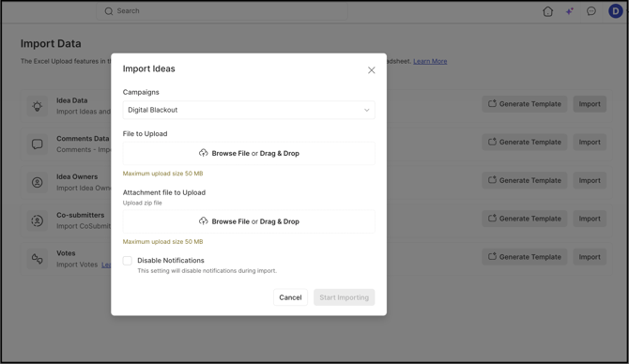Close the Import Ideas dialog with X
This screenshot has height=364, width=629.
372,70
